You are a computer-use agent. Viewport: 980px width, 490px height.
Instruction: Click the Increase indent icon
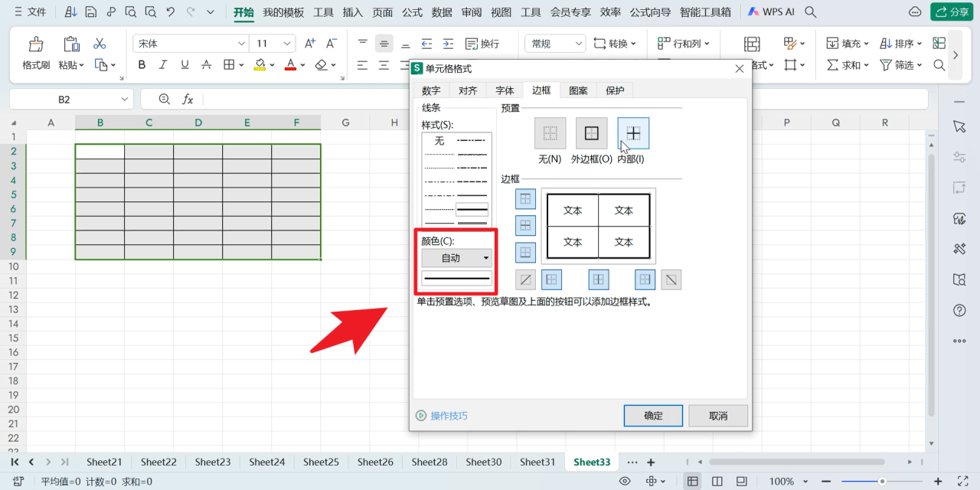coord(448,44)
